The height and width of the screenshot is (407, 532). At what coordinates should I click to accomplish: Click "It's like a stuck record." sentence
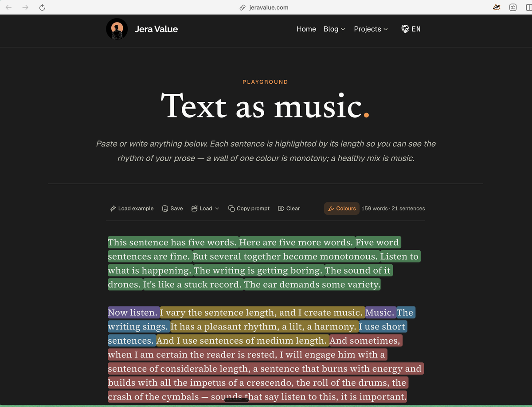[x=192, y=285]
